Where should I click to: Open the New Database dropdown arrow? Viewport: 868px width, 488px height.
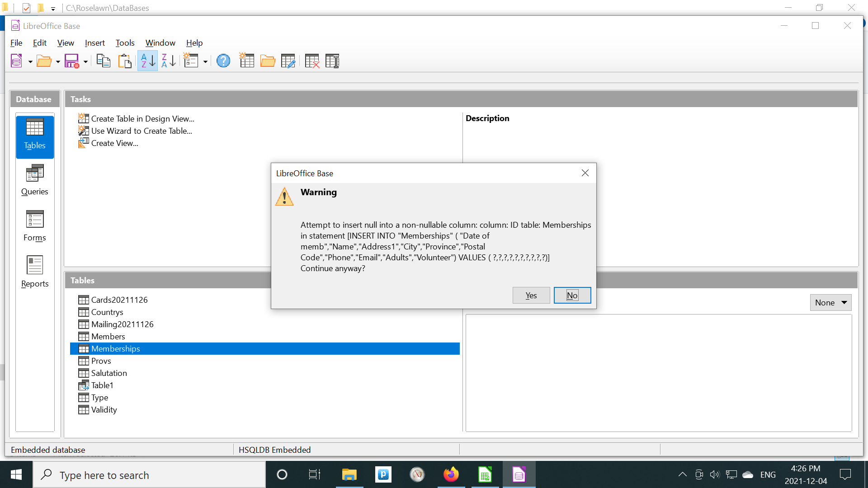[x=30, y=61]
